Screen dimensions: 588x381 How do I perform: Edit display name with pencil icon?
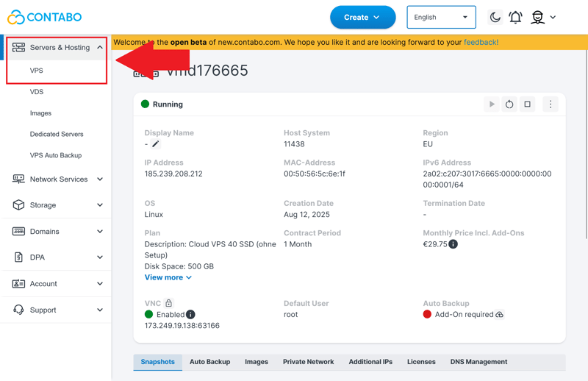point(156,144)
